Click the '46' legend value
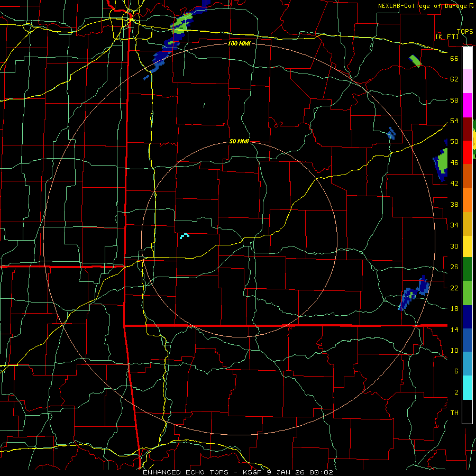 point(454,163)
